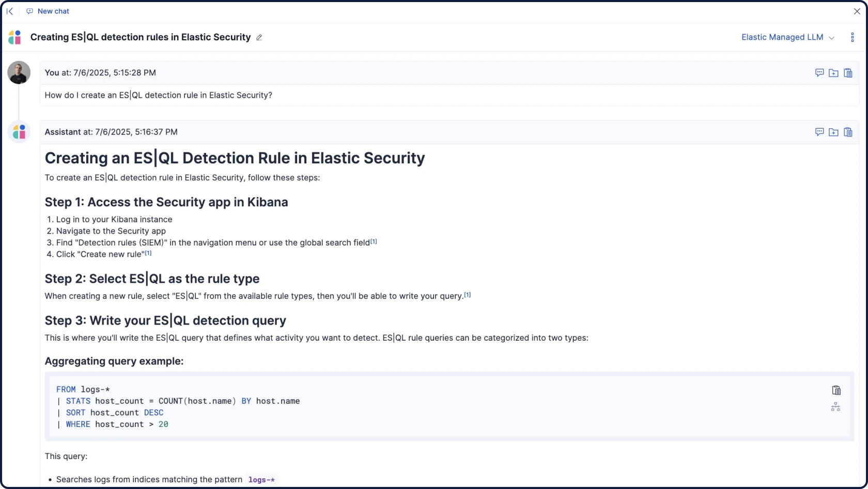The width and height of the screenshot is (868, 489).
Task: Click the AI Assistant logo beside the title
Action: [15, 37]
